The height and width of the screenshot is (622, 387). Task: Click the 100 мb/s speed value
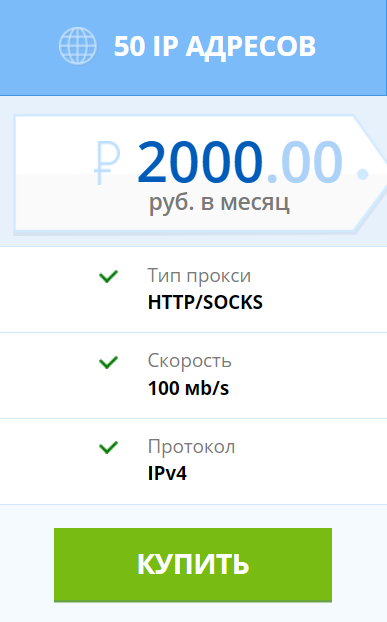point(188,388)
